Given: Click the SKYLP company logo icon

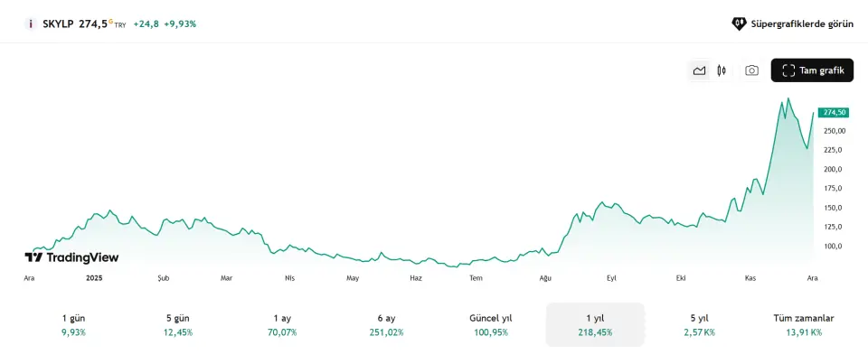Looking at the screenshot, I should [x=31, y=23].
